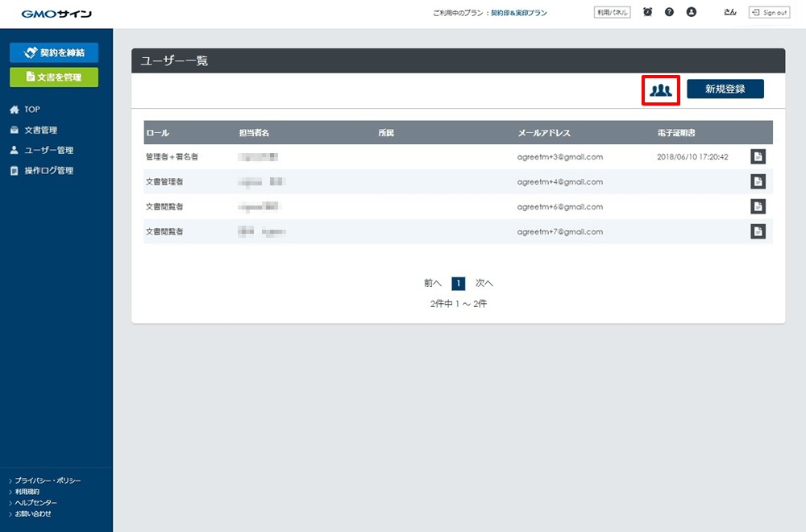Select page 1 in pagination
This screenshot has height=532, width=806.
pyautogui.click(x=459, y=283)
